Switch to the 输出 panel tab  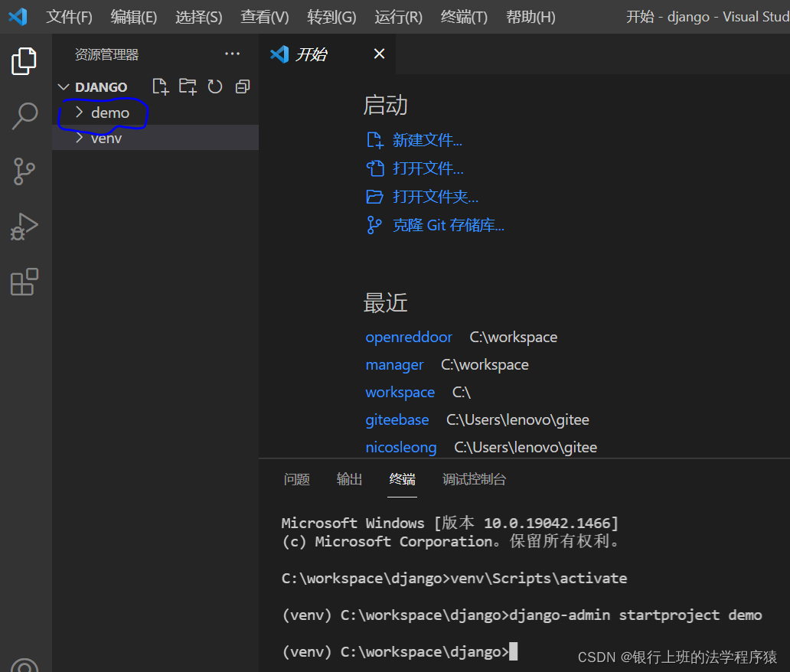tap(349, 479)
